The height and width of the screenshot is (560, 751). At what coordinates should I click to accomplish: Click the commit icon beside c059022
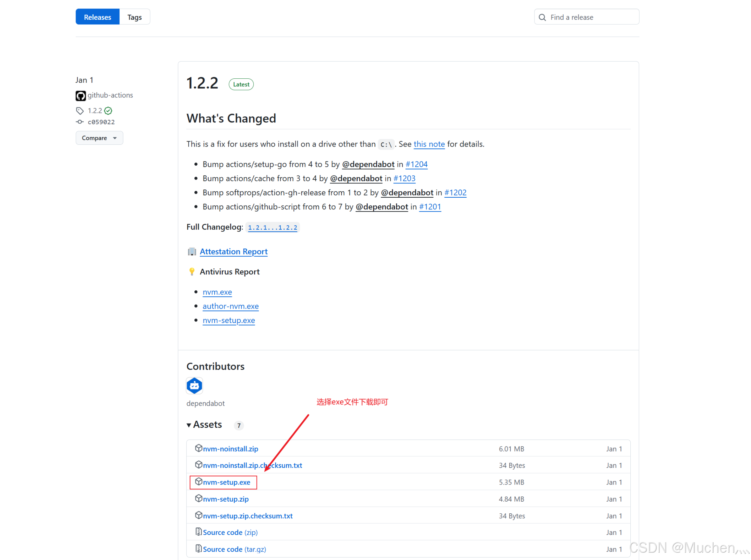80,122
